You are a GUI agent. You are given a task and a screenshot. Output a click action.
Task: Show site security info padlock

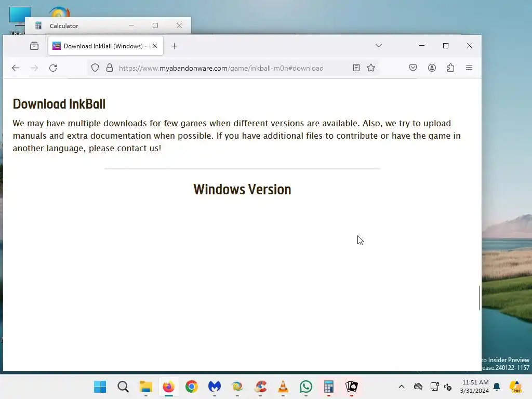click(x=110, y=68)
